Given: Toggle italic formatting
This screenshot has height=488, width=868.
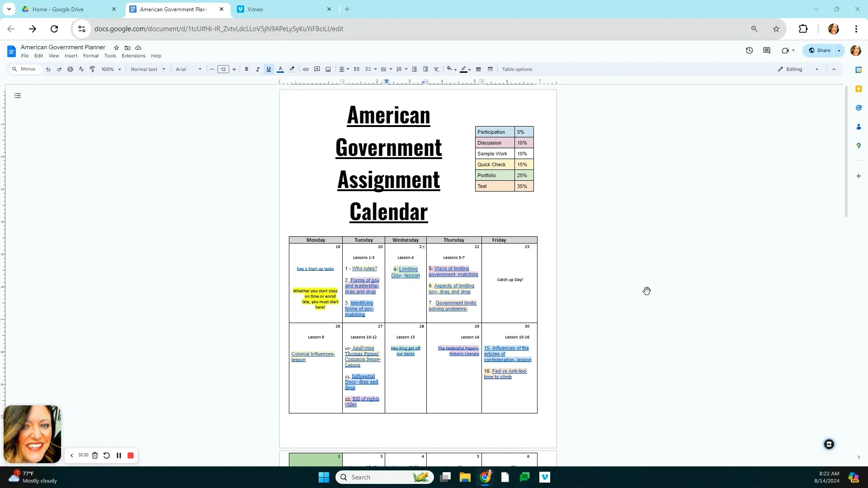Looking at the screenshot, I should click(258, 69).
